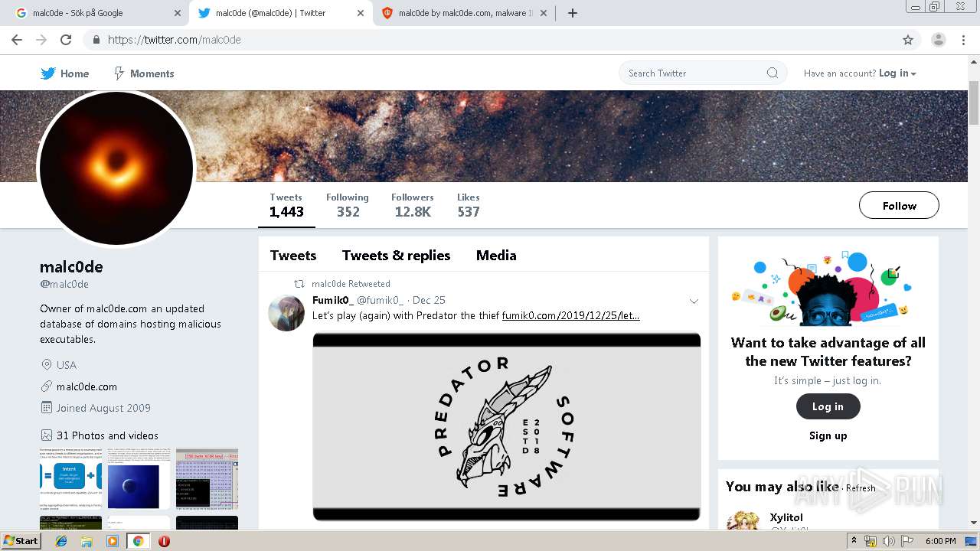The width and height of the screenshot is (980, 551).
Task: Expand the Log in dropdown in header
Action: (x=897, y=73)
